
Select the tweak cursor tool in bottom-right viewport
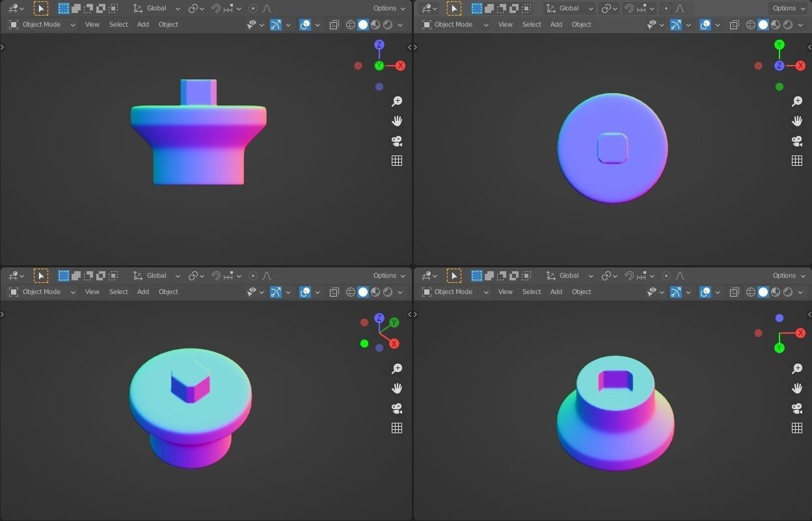[x=453, y=276]
